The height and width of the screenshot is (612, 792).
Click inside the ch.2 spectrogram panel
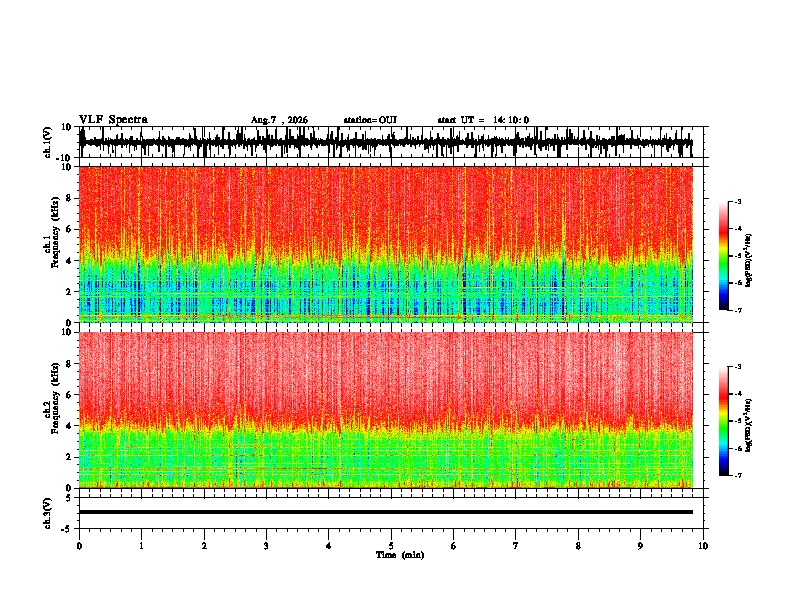point(386,410)
